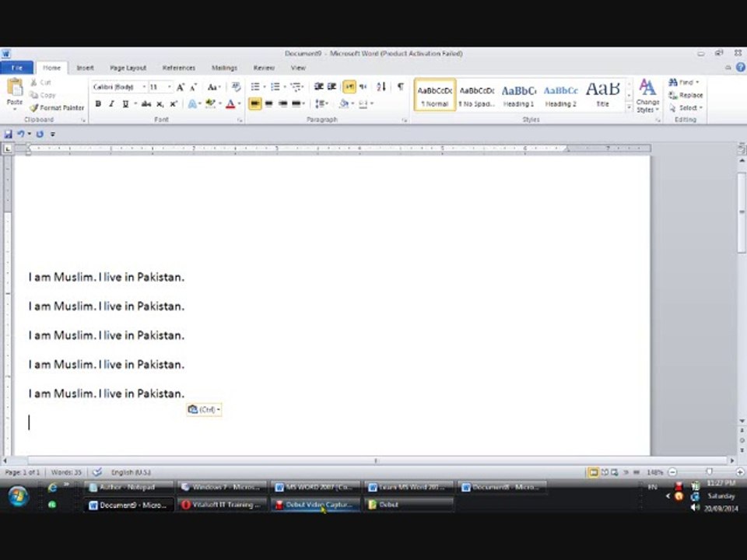
Task: Open the font name Calibri dropdown
Action: [x=144, y=86]
